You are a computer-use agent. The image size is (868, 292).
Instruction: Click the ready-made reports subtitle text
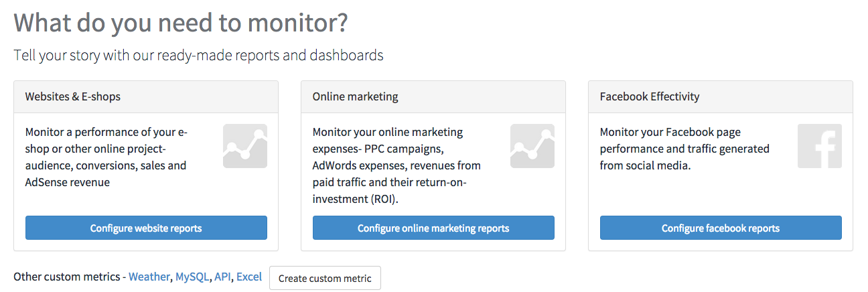(x=199, y=55)
